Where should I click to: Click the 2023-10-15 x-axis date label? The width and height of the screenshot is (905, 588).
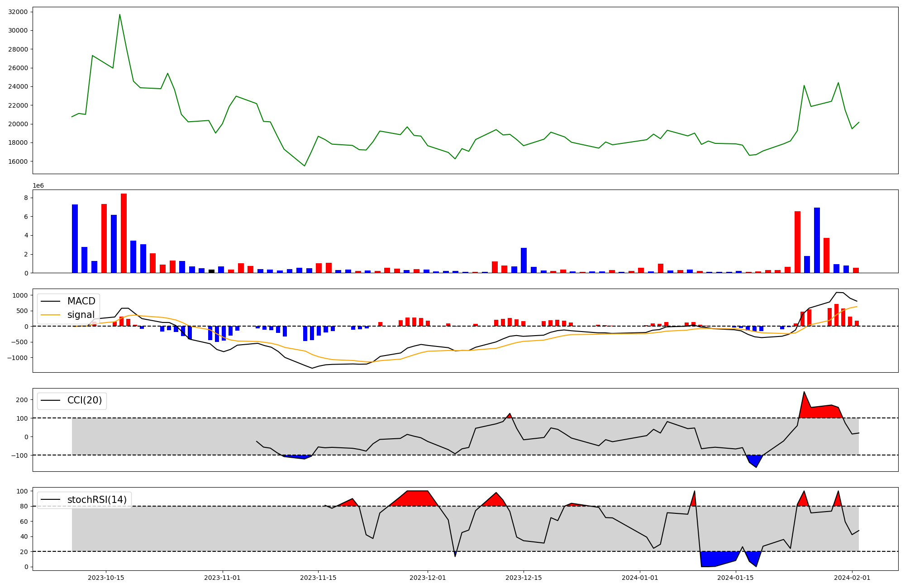coord(106,578)
